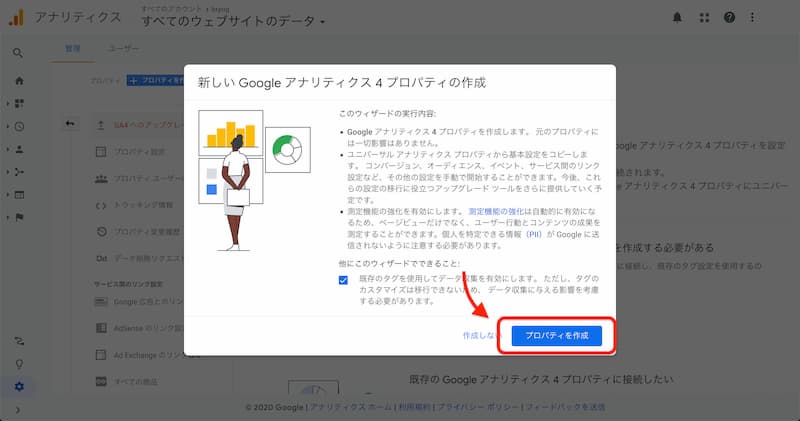
Task: Click the back arrow icon in property column
Action: [x=70, y=123]
